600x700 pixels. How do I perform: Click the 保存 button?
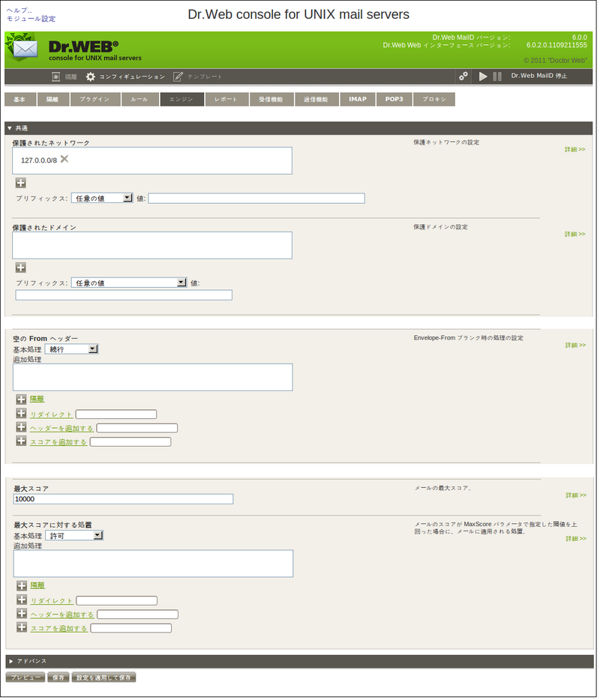click(x=58, y=678)
